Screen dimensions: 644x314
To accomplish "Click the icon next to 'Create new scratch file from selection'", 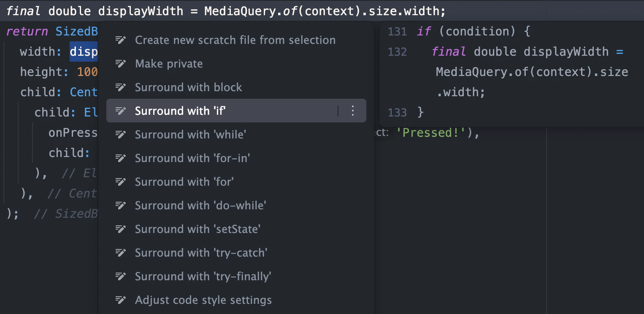I will [x=120, y=40].
